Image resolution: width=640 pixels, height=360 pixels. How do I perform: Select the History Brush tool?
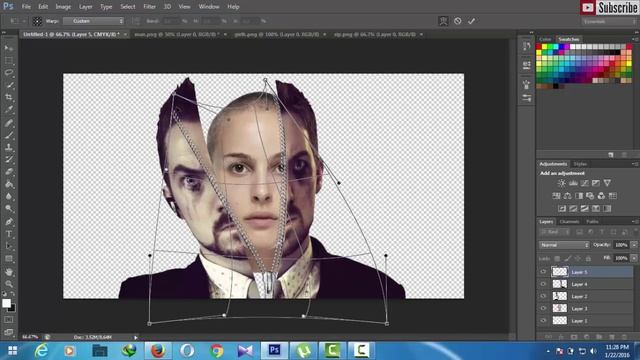[x=9, y=160]
